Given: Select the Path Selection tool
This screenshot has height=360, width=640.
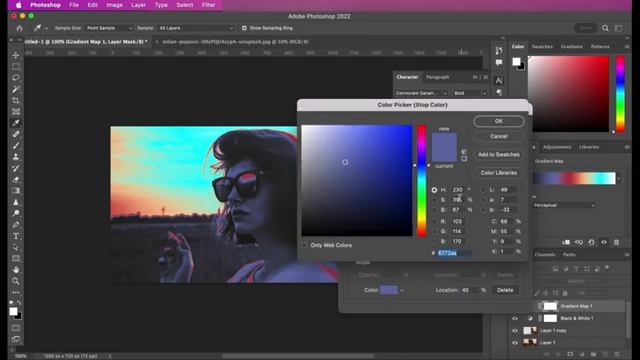Looking at the screenshot, I should tap(16, 247).
